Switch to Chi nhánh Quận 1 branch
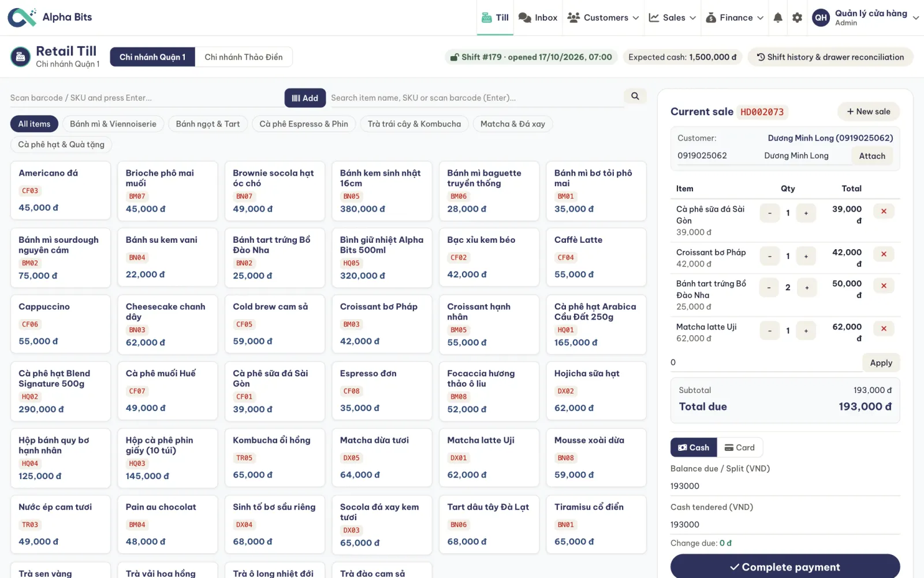Image resolution: width=924 pixels, height=578 pixels. (152, 57)
